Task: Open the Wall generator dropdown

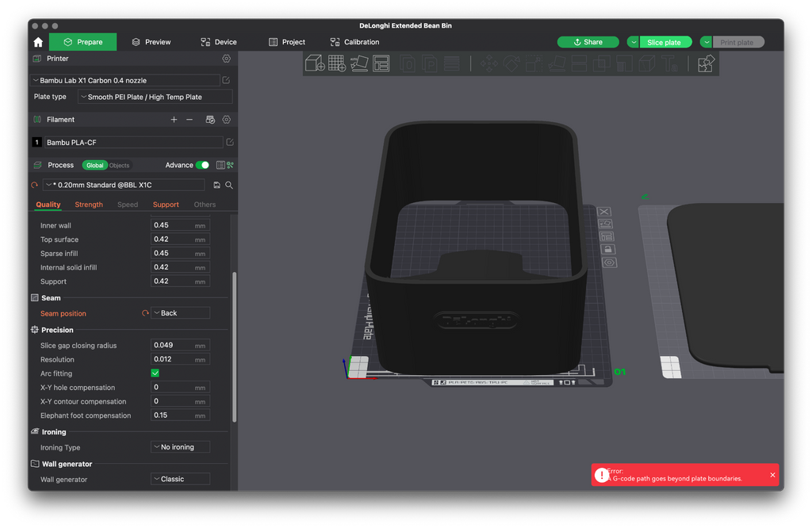Action: tap(180, 480)
